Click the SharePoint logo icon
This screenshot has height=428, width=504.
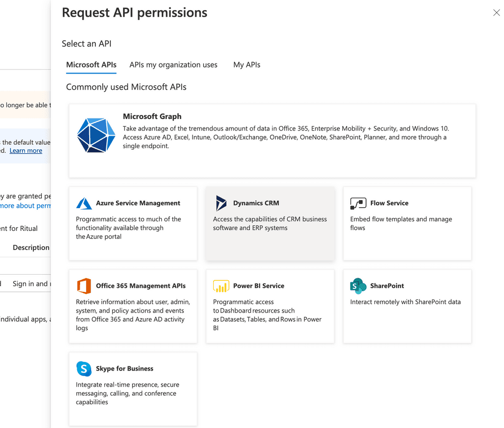(358, 286)
